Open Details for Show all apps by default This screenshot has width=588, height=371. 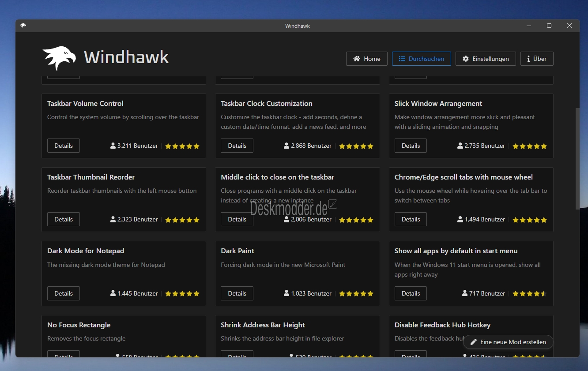click(x=411, y=293)
